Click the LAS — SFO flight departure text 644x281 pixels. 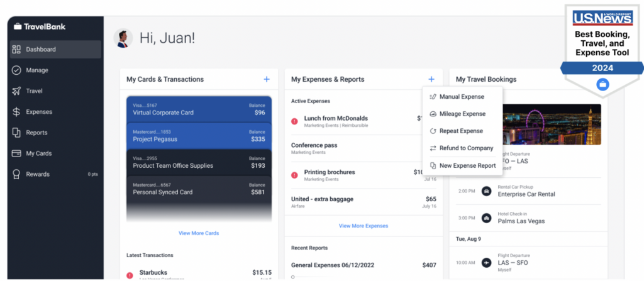point(513,263)
